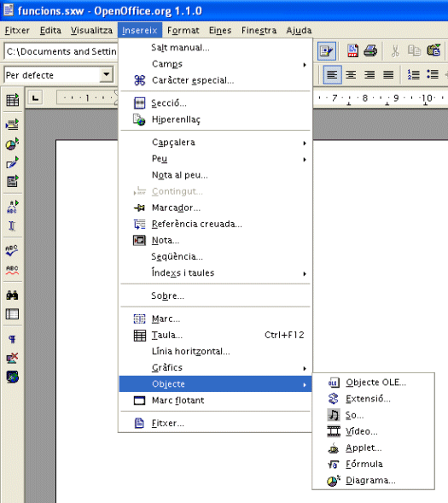The image size is (448, 503).
Task: Click the Form controls icon in left toolbar
Action: click(x=12, y=181)
